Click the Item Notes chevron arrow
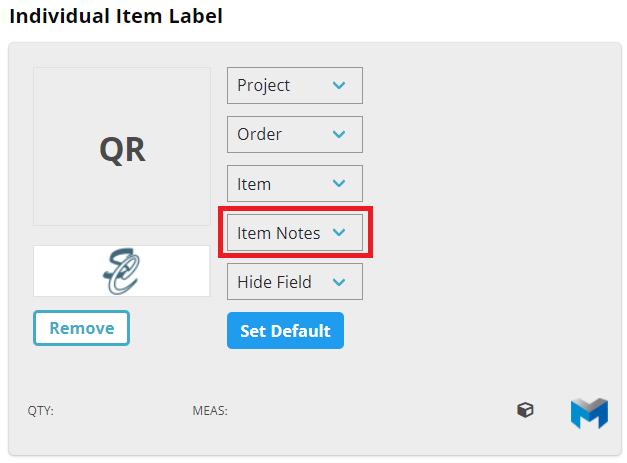Viewport: 627px width, 463px height. click(339, 233)
